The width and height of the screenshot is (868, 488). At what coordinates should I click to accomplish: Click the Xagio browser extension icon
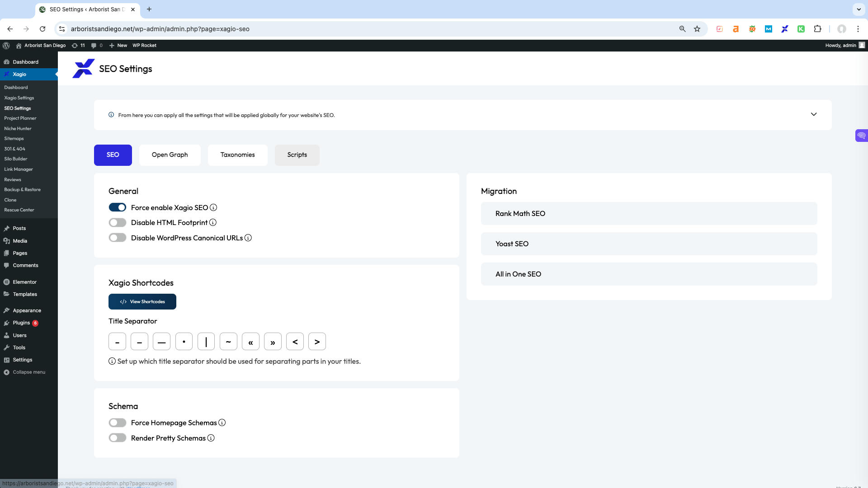(785, 29)
